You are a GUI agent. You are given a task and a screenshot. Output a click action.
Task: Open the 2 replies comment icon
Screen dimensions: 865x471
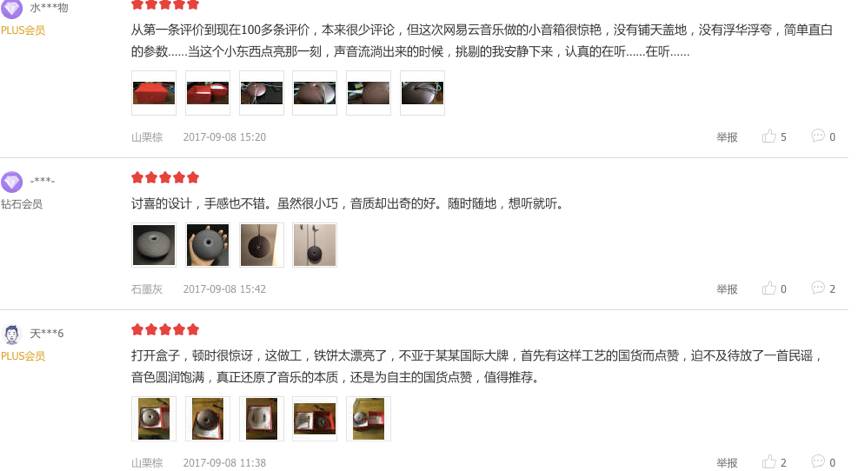[818, 288]
